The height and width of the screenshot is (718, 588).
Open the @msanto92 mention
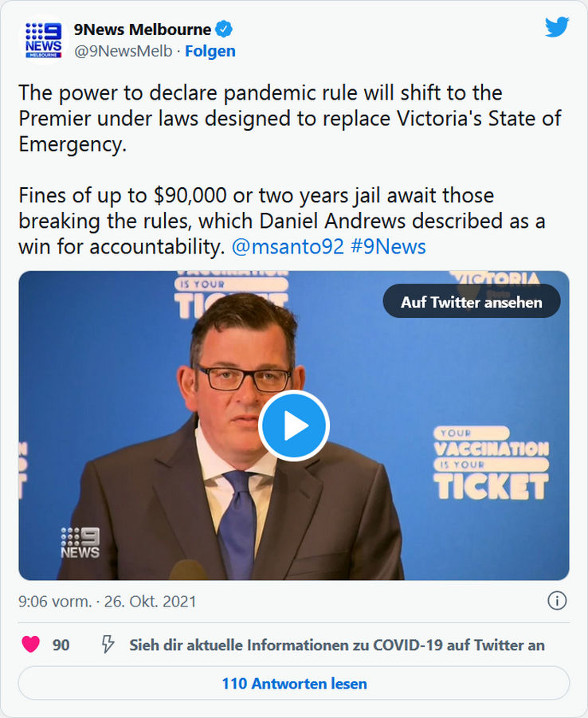(x=288, y=247)
